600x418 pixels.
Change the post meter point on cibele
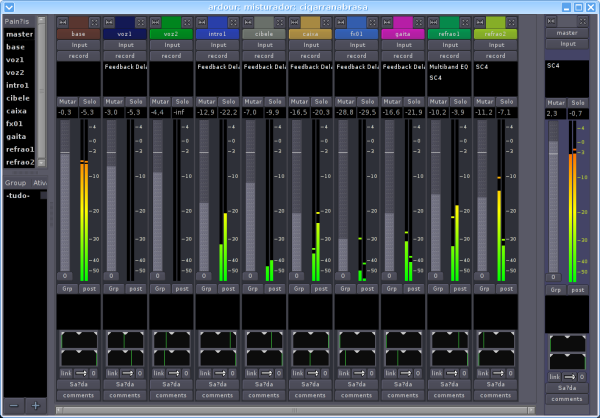coord(275,289)
